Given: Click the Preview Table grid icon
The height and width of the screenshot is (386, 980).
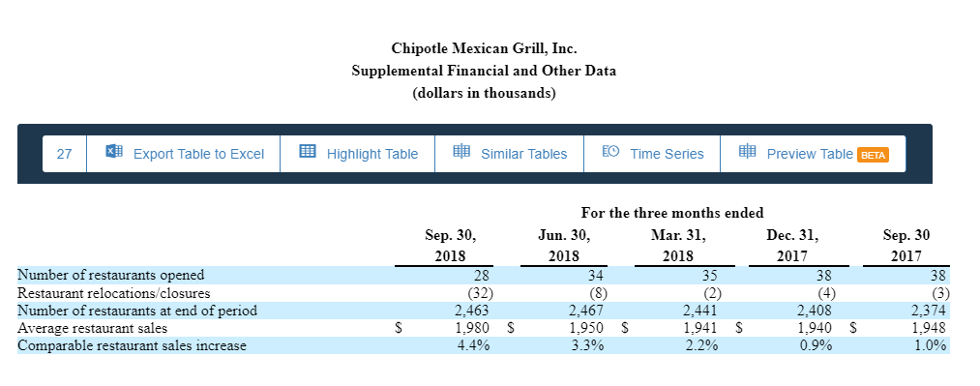Looking at the screenshot, I should click(x=747, y=154).
